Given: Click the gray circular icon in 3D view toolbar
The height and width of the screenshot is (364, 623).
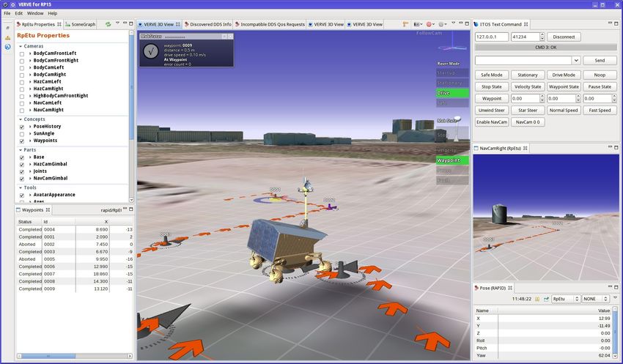Looking at the screenshot, I should [441, 24].
